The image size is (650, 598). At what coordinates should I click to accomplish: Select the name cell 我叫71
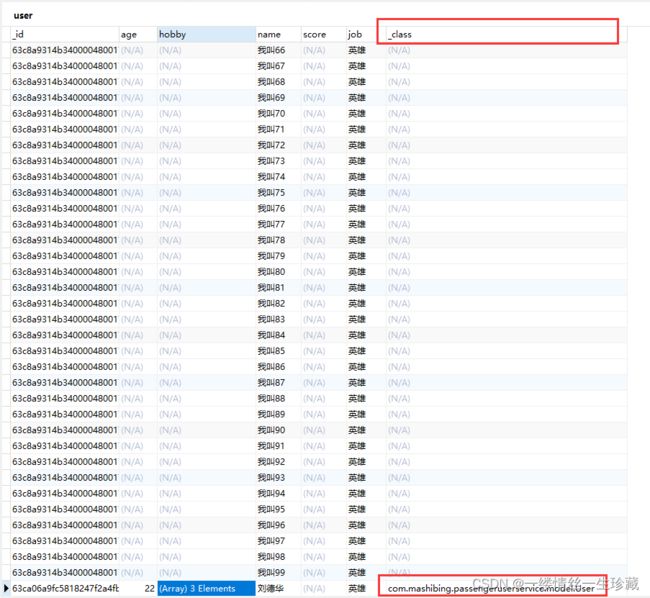point(278,129)
